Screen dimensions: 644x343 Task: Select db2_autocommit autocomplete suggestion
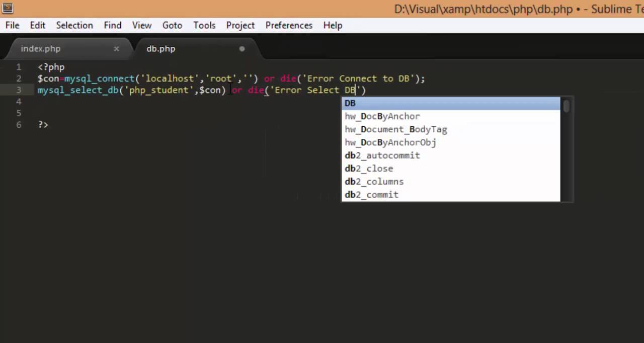coord(451,155)
